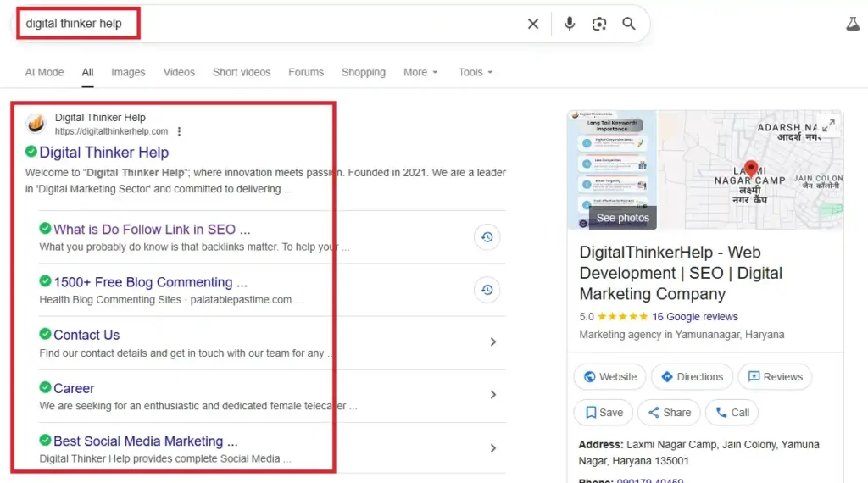The height and width of the screenshot is (483, 868).
Task: Expand the map with the fullscreen arrow icon
Action: tap(828, 126)
